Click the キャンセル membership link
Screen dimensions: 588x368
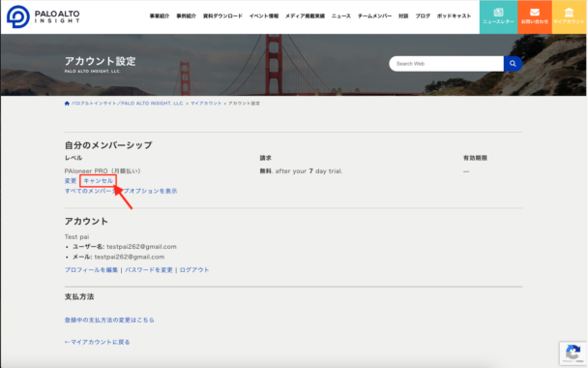(98, 181)
